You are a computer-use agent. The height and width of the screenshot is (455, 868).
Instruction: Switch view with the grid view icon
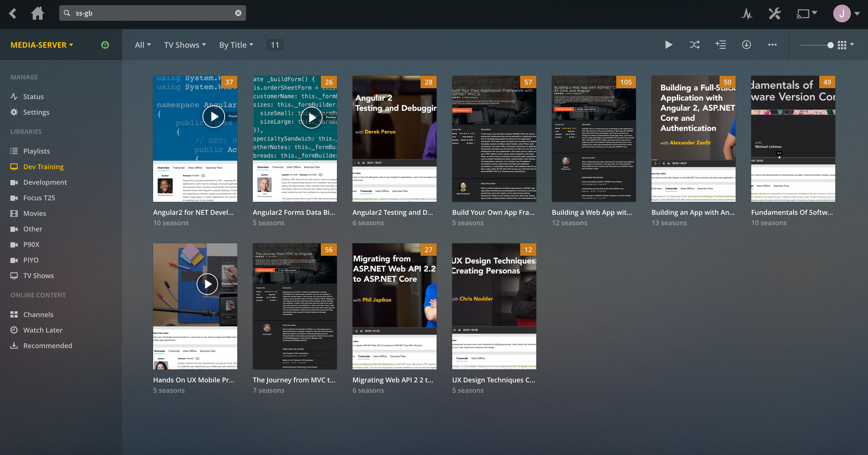[842, 45]
